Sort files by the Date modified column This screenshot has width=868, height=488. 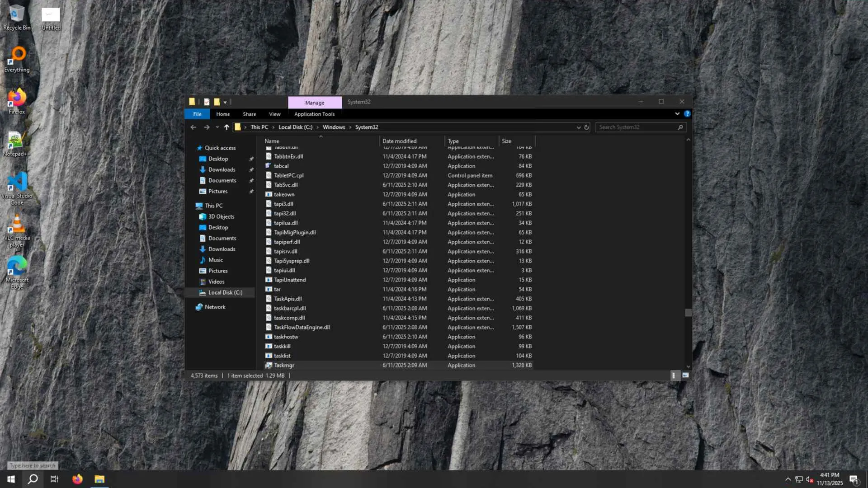(x=400, y=141)
